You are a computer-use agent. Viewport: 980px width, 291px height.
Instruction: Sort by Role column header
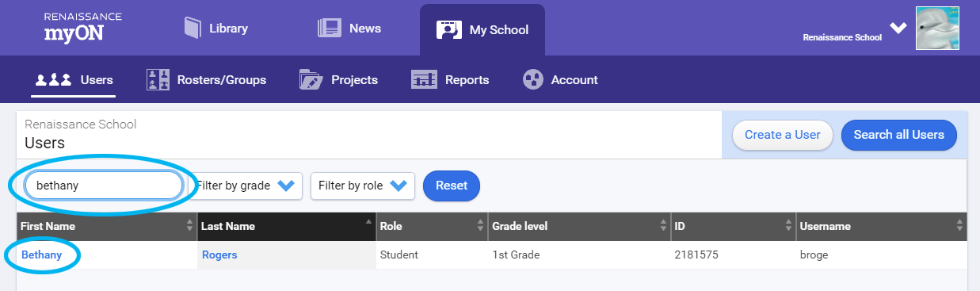(432, 227)
